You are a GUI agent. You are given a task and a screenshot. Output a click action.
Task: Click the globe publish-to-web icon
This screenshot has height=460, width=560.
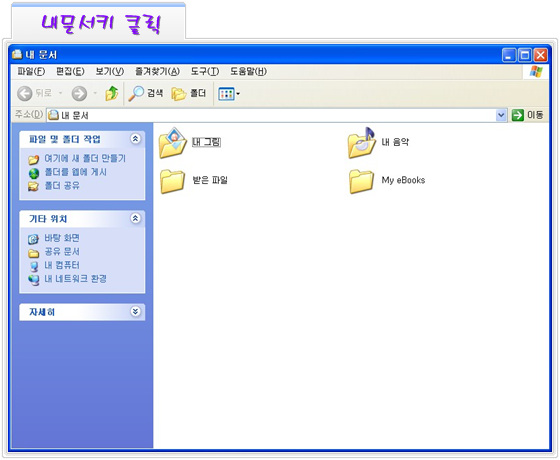pyautogui.click(x=34, y=173)
